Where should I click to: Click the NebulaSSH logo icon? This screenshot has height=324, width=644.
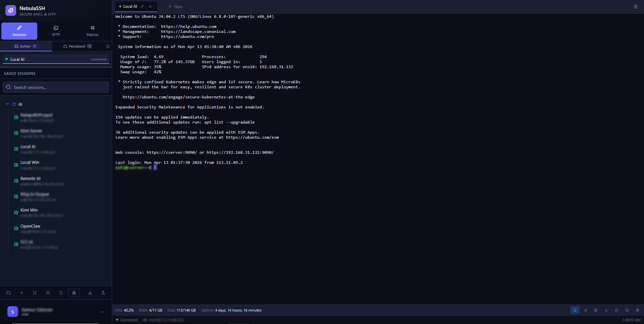pos(11,10)
